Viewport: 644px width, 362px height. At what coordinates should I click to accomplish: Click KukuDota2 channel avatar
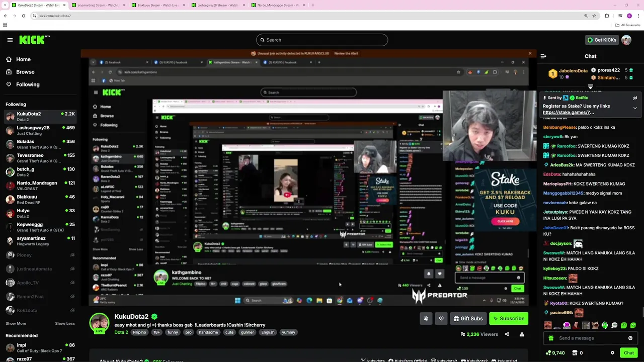(99, 322)
